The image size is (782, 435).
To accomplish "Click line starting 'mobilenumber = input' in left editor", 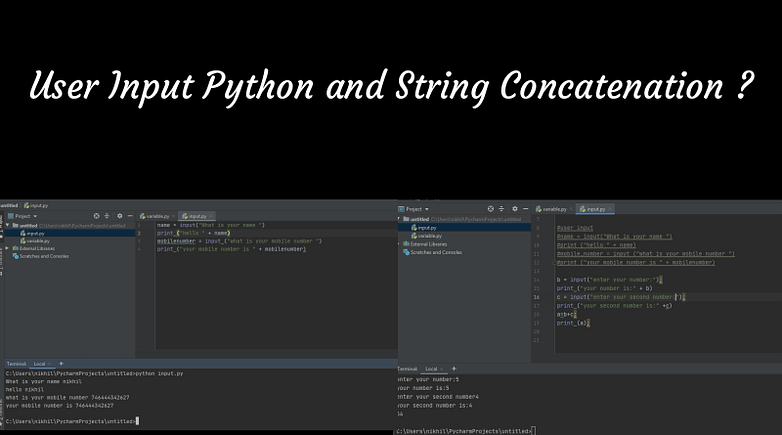I will pyautogui.click(x=239, y=241).
